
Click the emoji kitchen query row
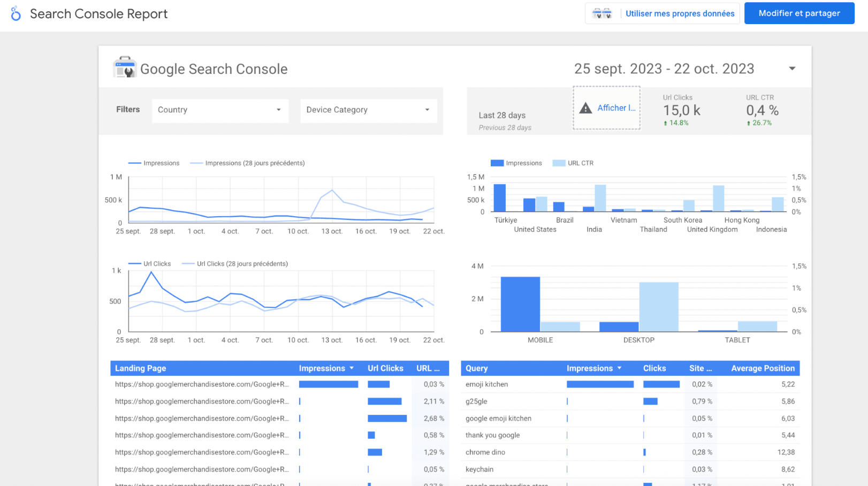pyautogui.click(x=630, y=384)
